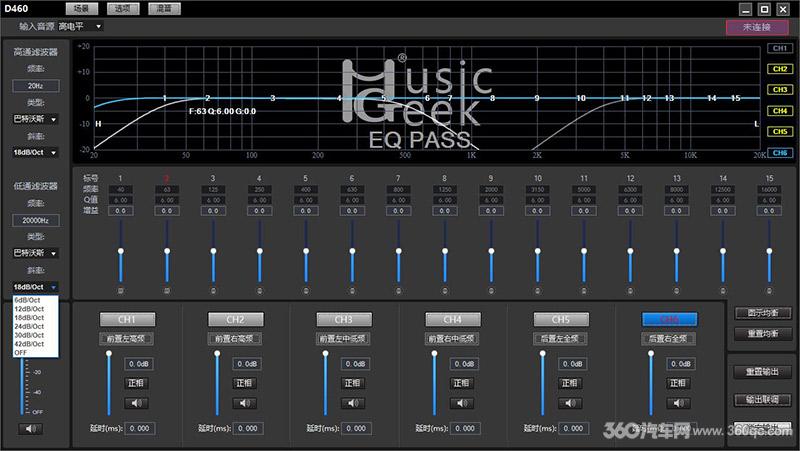Image resolution: width=800 pixels, height=451 pixels.
Task: Select node 9 on the EQ curve
Action: click(x=537, y=98)
